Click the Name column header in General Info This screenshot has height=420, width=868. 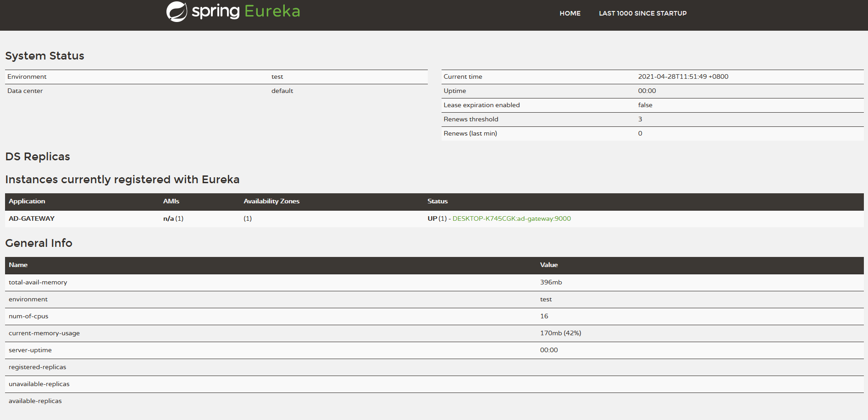point(18,265)
